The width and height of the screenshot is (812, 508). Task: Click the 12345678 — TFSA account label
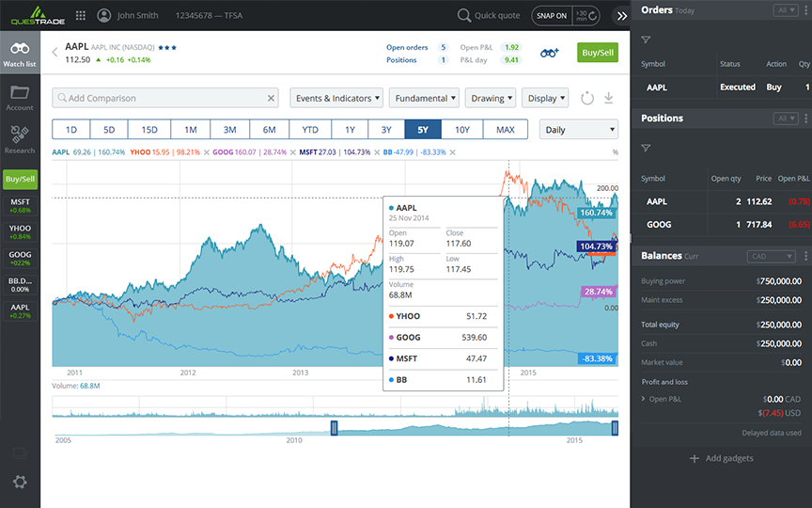[x=209, y=16]
